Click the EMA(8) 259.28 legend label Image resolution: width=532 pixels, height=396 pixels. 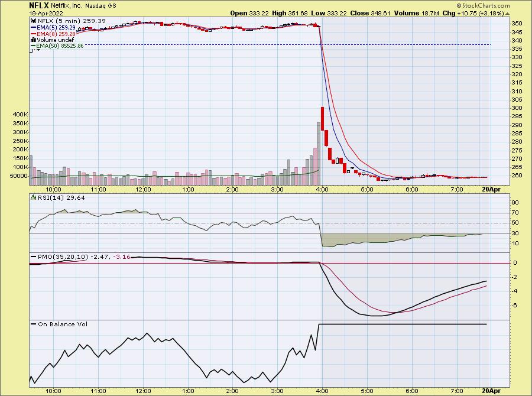(x=56, y=34)
